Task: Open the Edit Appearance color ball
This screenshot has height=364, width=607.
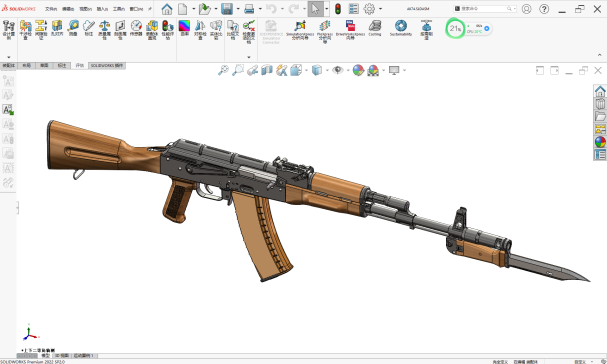Action: (358, 70)
